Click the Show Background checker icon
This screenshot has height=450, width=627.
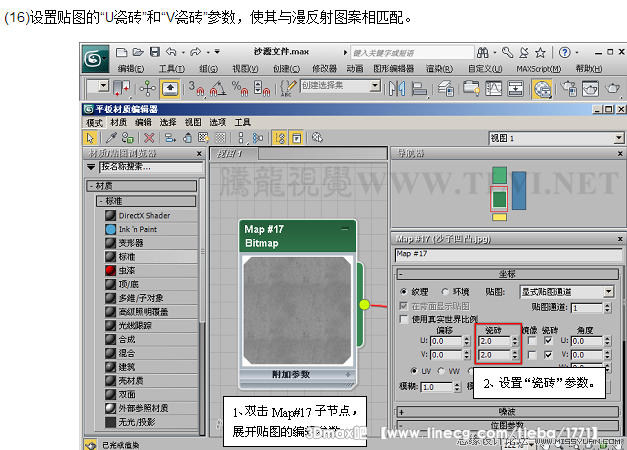220,138
